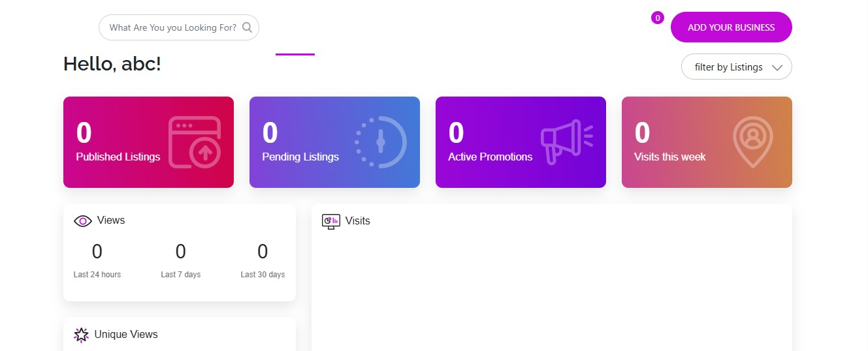Click the filter by Listings chevron arrow

(777, 67)
